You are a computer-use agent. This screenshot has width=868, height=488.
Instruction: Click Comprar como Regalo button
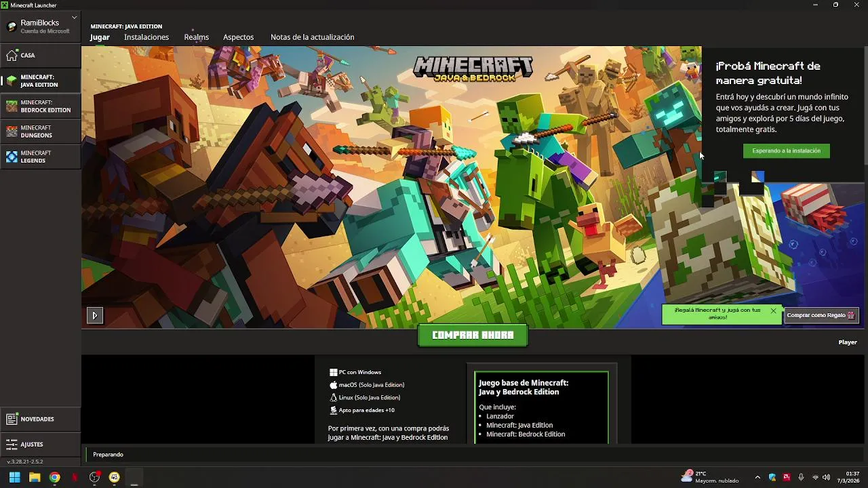(x=821, y=315)
